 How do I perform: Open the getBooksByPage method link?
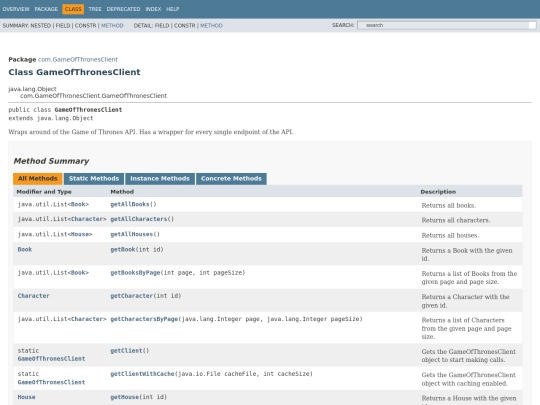click(x=135, y=273)
